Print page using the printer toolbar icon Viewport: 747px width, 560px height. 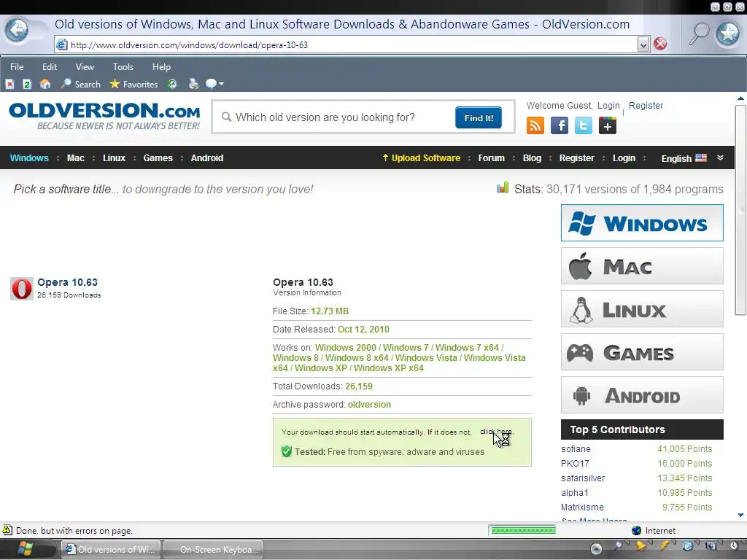(193, 85)
